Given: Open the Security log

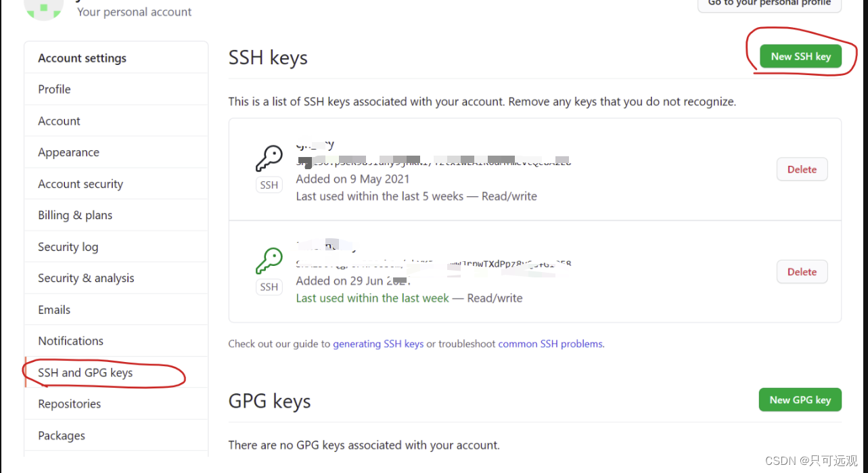Looking at the screenshot, I should 68,246.
